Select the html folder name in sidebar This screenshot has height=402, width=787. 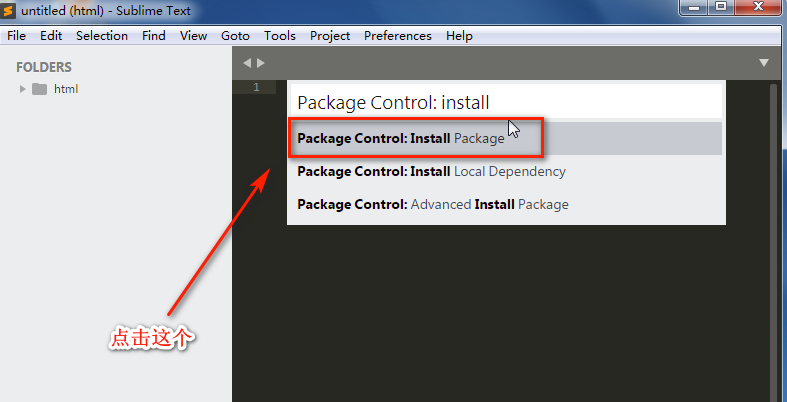tap(66, 89)
